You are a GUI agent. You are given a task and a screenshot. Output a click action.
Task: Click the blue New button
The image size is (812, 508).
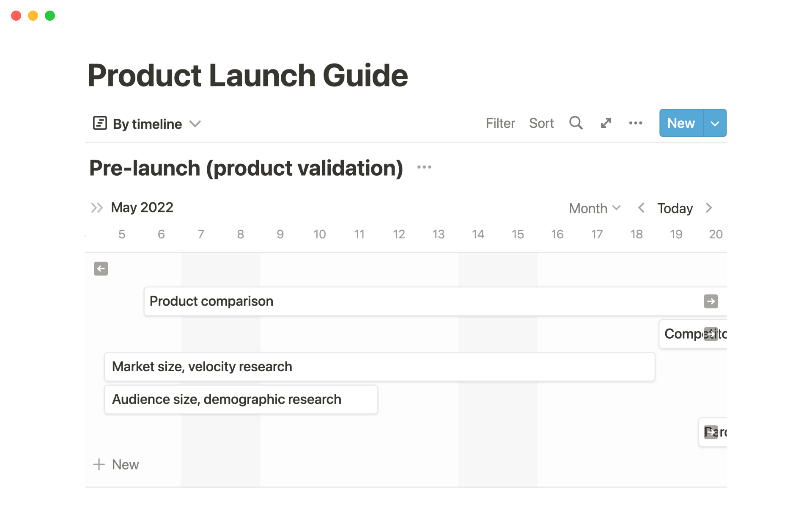681,123
